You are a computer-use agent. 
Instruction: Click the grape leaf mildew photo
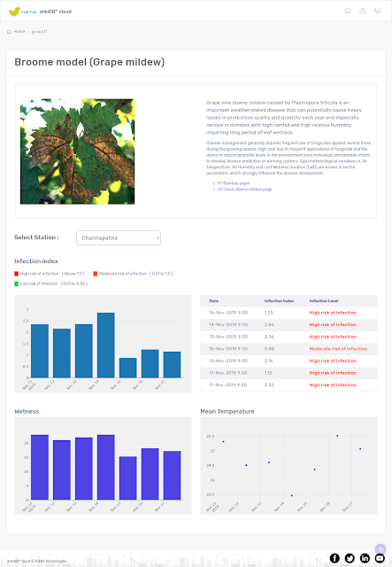(x=77, y=151)
